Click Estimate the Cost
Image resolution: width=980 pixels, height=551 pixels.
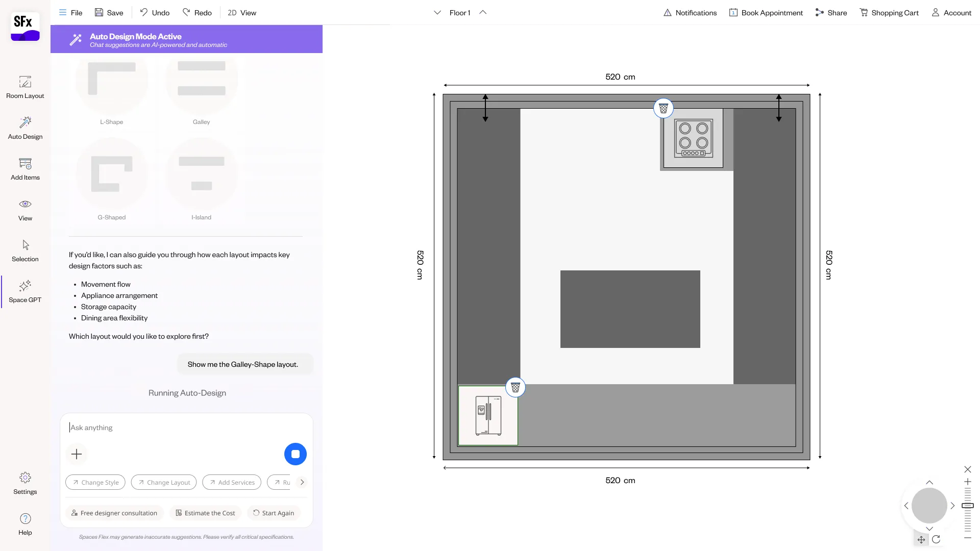point(205,513)
